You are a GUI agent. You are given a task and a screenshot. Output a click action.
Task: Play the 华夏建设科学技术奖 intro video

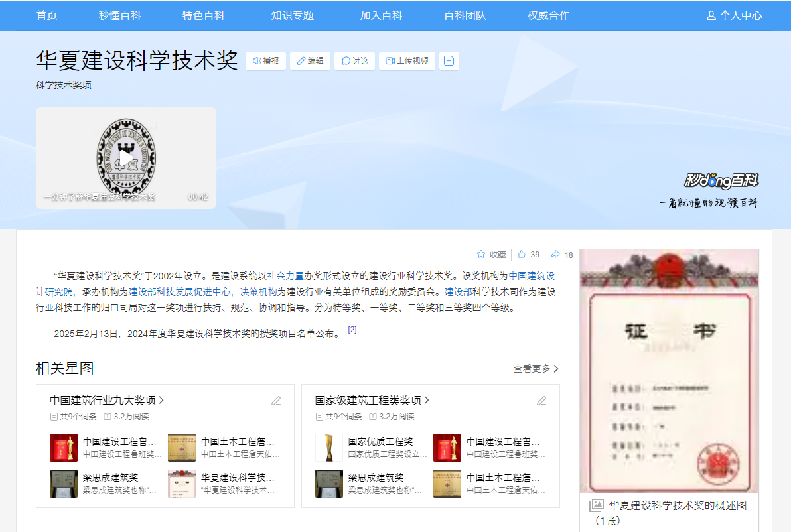pyautogui.click(x=126, y=158)
